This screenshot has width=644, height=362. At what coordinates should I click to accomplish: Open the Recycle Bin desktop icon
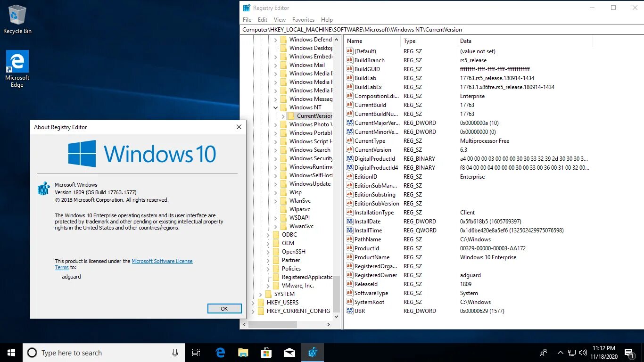click(17, 19)
